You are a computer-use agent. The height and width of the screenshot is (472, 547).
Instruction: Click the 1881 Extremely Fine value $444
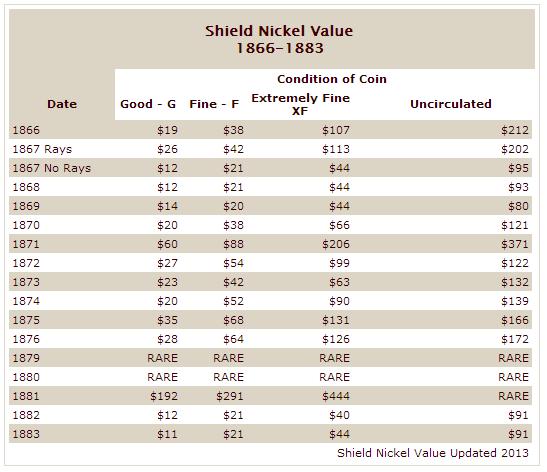pyautogui.click(x=336, y=396)
